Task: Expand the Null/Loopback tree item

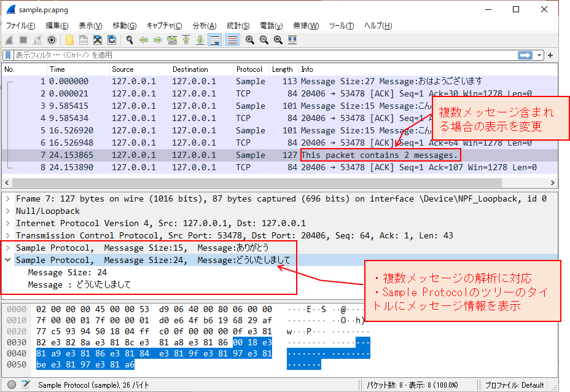Action: click(x=7, y=211)
